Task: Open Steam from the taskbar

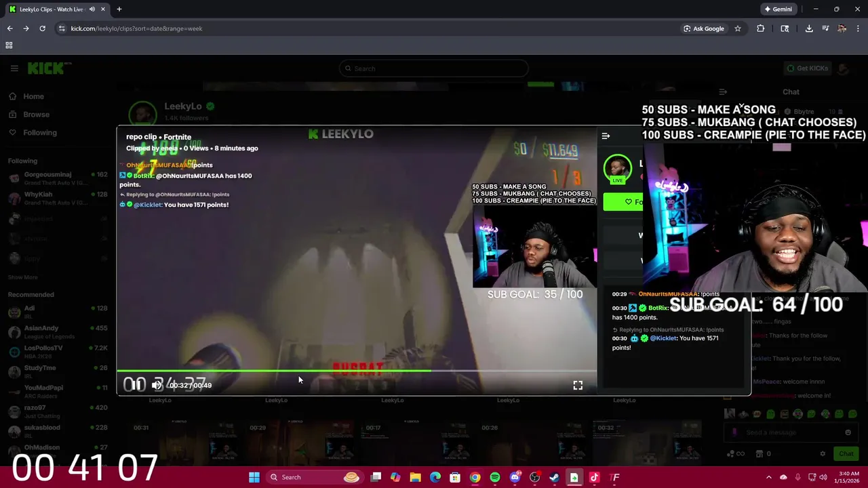Action: tap(554, 477)
